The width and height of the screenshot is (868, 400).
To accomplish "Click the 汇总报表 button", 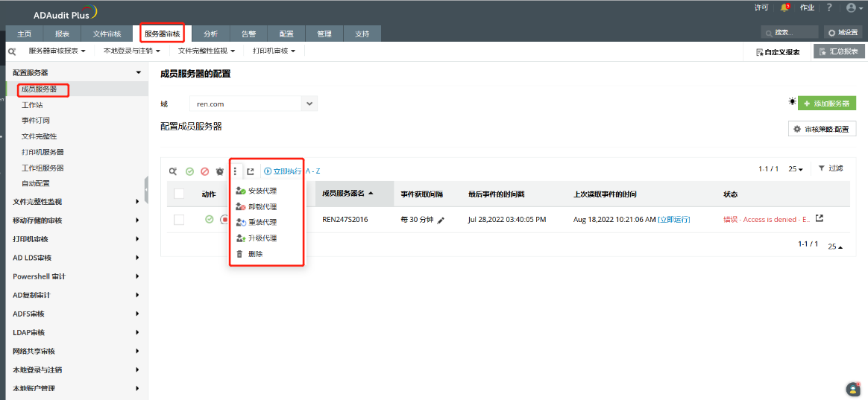I will [x=839, y=51].
